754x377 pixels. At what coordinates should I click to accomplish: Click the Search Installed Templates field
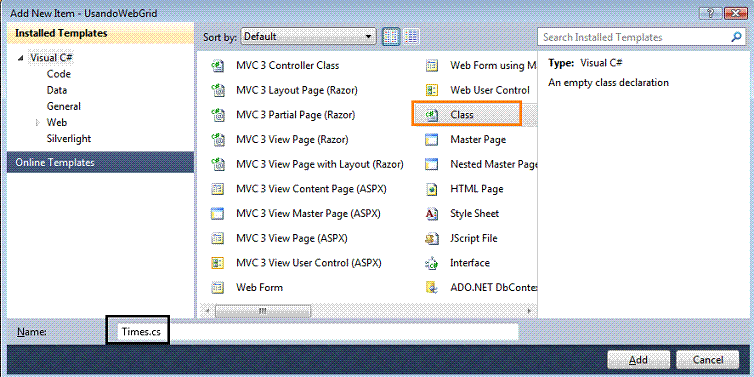pyautogui.click(x=641, y=37)
